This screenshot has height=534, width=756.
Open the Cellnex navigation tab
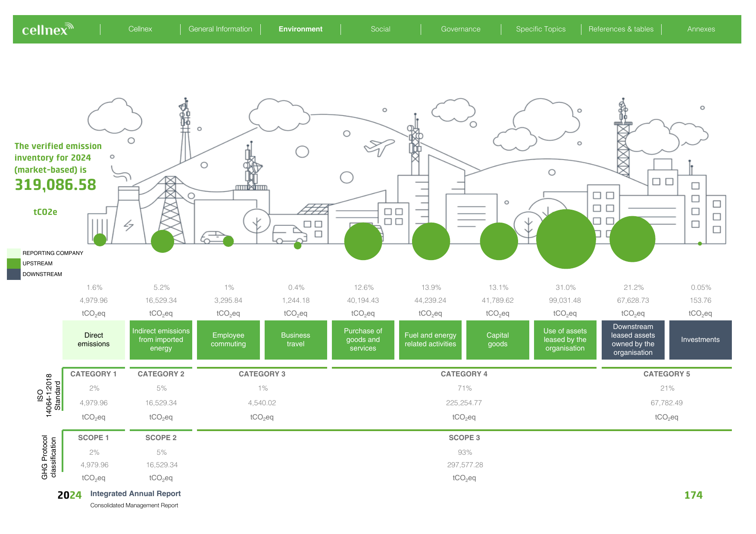(x=140, y=29)
